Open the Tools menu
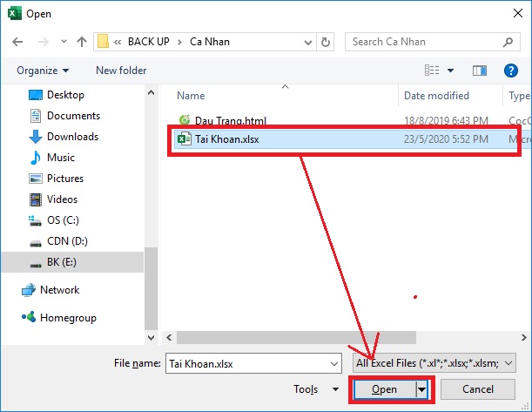This screenshot has height=412, width=532. (316, 389)
